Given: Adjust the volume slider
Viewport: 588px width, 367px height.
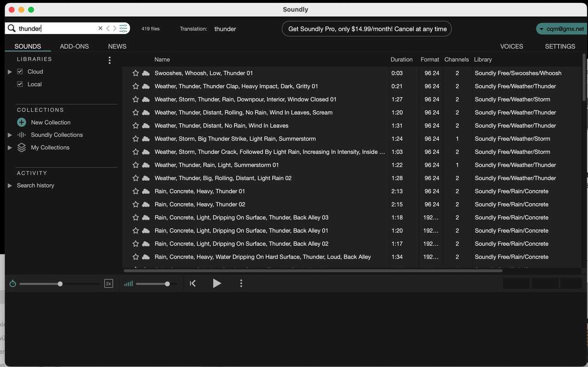Looking at the screenshot, I should click(156, 284).
